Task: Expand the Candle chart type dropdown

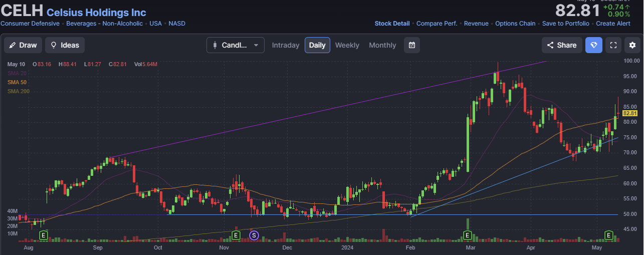Action: [236, 45]
